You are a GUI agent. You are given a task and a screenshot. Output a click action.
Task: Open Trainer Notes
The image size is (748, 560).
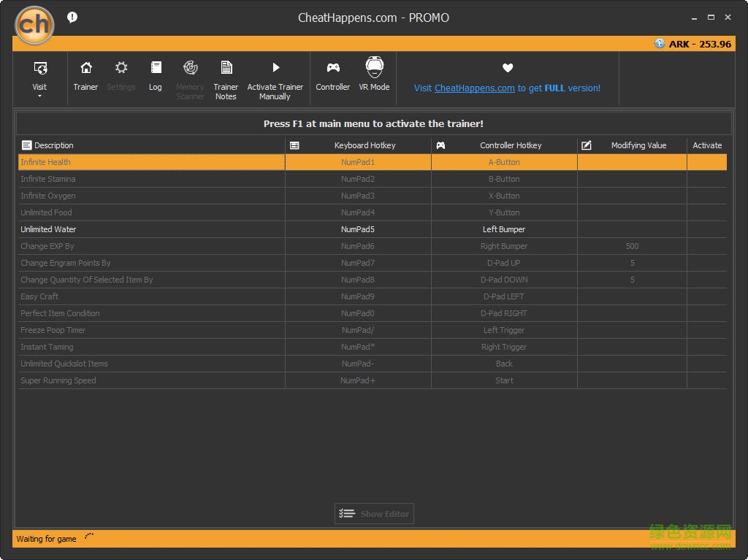(226, 69)
